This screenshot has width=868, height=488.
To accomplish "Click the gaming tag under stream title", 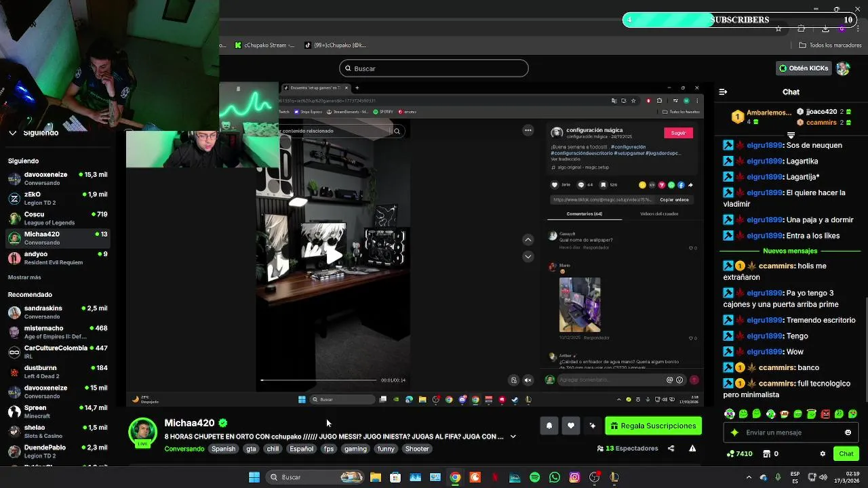I will pyautogui.click(x=355, y=449).
